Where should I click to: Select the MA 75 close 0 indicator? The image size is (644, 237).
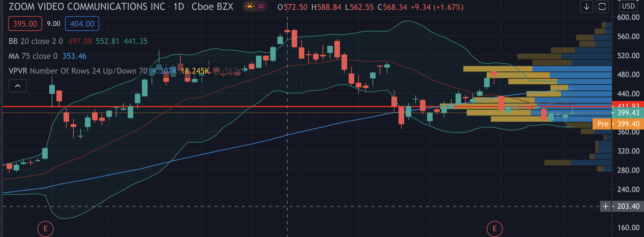[33, 56]
